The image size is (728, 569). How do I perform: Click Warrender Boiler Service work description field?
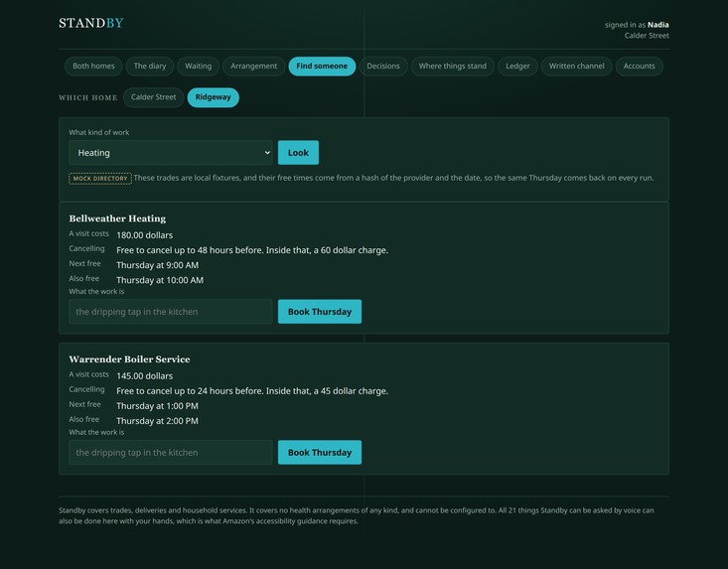[171, 453]
